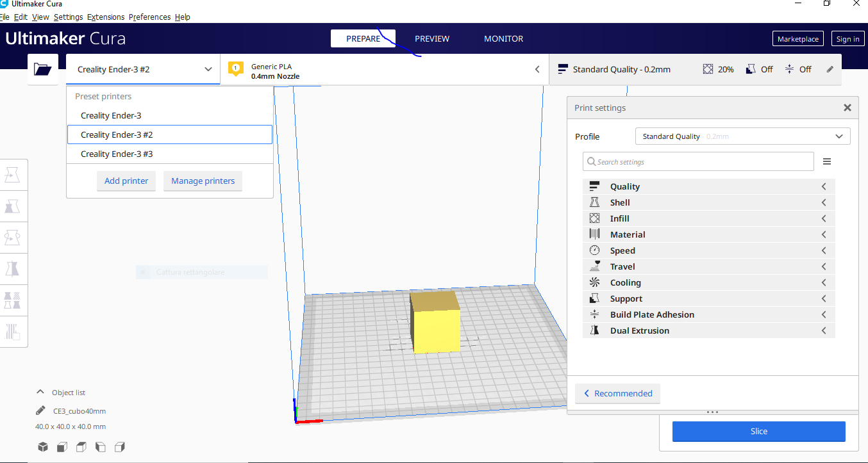The image size is (868, 463).
Task: Switch to the PREVIEW stage tab
Action: point(432,38)
